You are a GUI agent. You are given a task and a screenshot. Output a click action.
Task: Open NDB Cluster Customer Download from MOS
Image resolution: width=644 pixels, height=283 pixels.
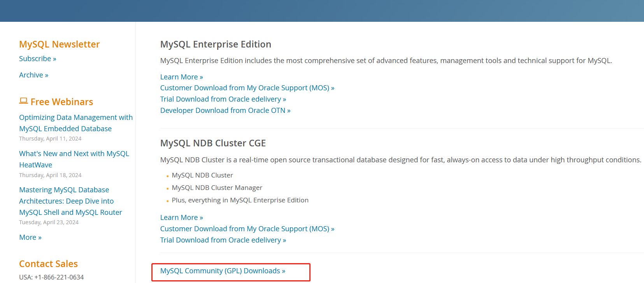point(247,229)
